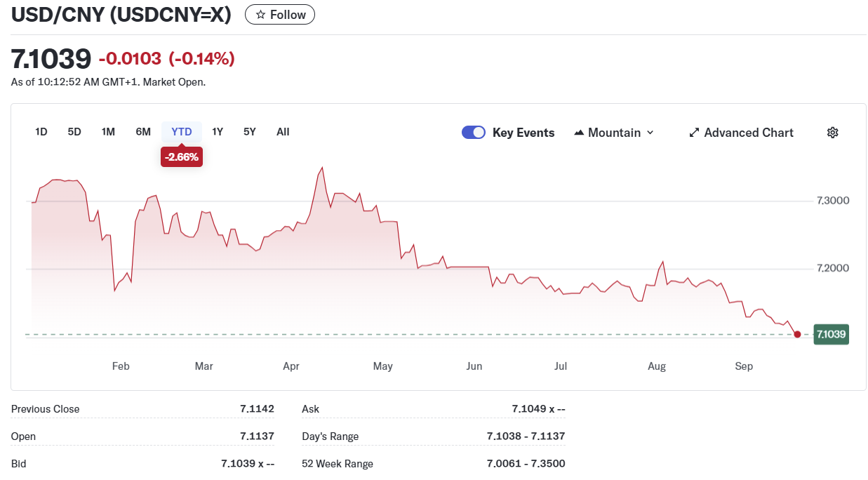The image size is (868, 480).
Task: Toggle the Key Events switch
Action: tap(474, 133)
